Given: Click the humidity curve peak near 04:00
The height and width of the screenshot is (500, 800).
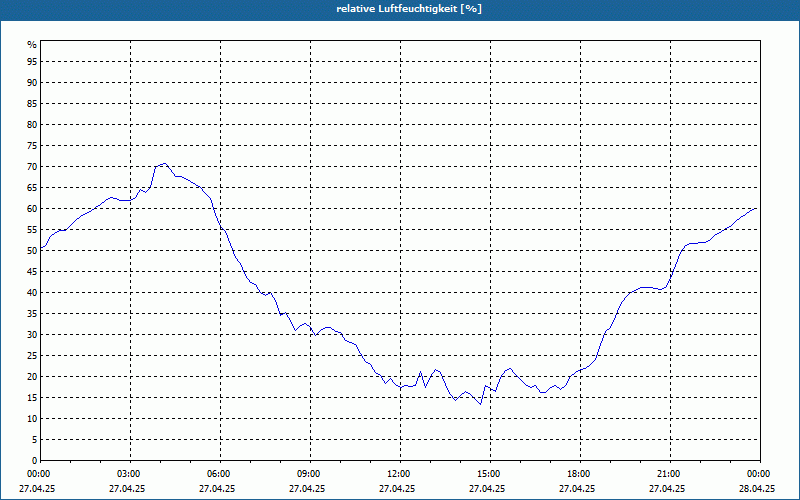Looking at the screenshot, I should click(164, 164).
